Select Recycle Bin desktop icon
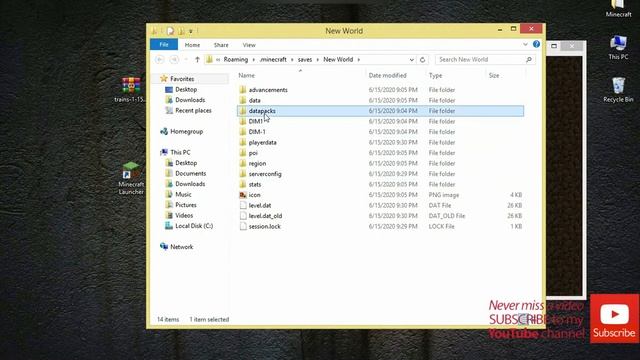 point(618,89)
